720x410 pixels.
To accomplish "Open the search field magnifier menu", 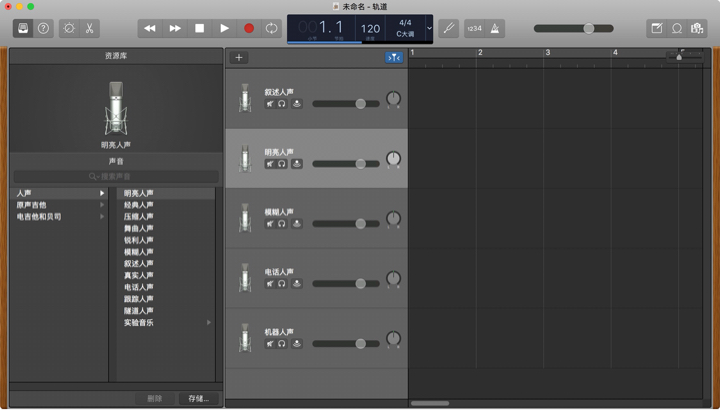I will click(x=92, y=176).
